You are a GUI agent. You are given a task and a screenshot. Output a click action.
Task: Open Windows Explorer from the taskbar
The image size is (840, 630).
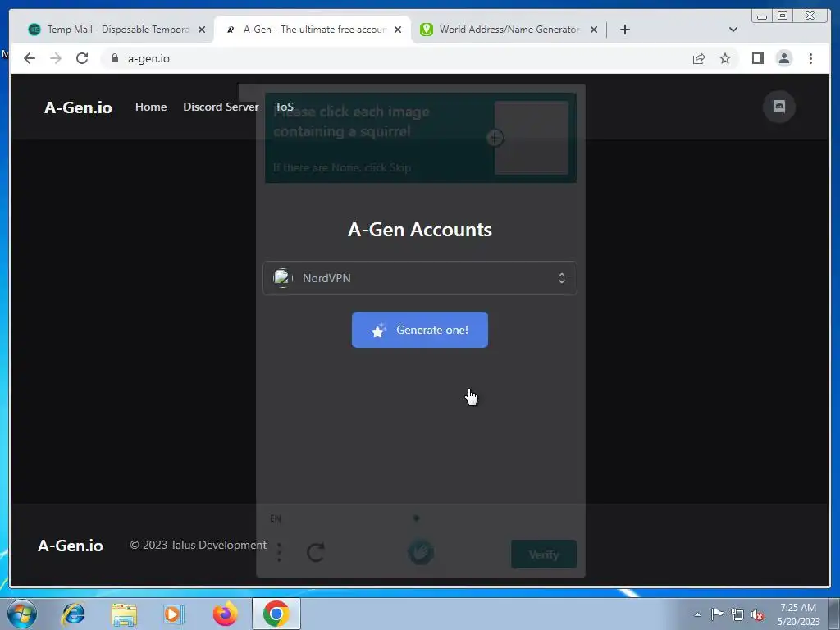coord(124,614)
